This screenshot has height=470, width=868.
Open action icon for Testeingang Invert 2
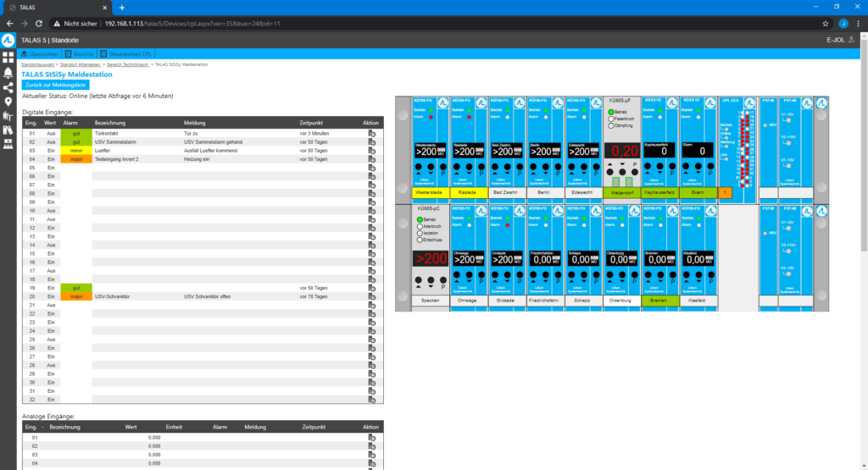pyautogui.click(x=371, y=159)
